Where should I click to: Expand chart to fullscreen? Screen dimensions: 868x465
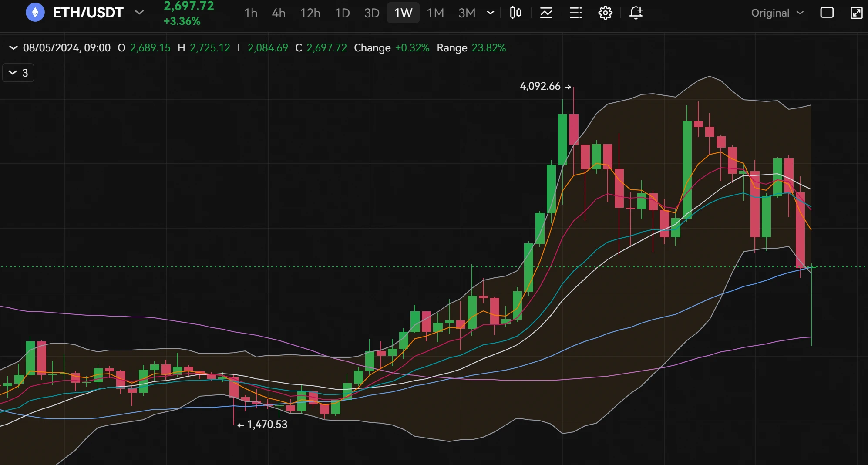856,13
